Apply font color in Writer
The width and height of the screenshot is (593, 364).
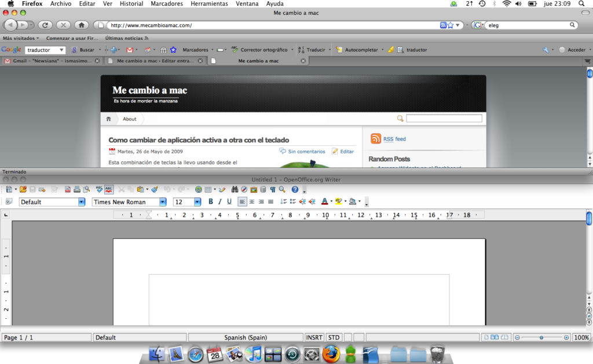coord(324,202)
